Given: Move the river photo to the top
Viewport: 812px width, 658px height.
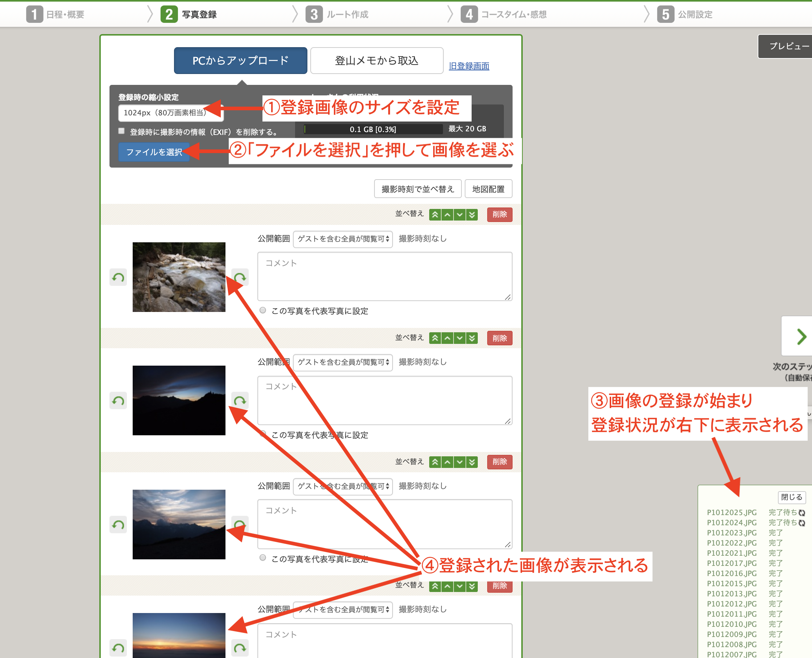Looking at the screenshot, I should coord(435,215).
